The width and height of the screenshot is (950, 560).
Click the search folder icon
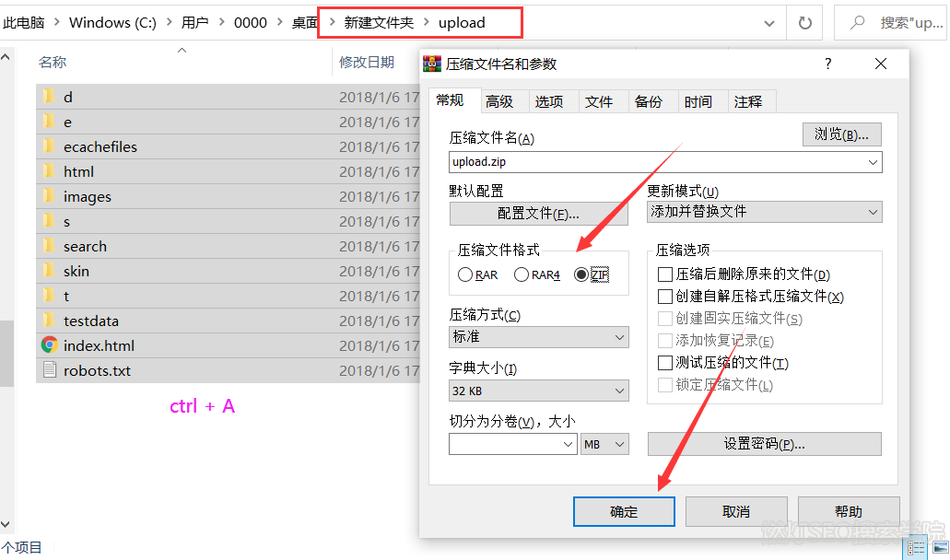(49, 245)
